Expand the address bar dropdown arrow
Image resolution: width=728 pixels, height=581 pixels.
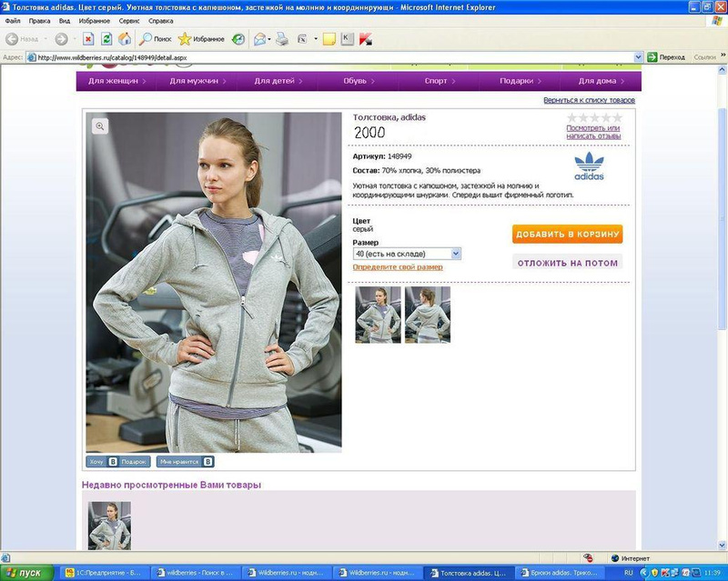click(638, 56)
